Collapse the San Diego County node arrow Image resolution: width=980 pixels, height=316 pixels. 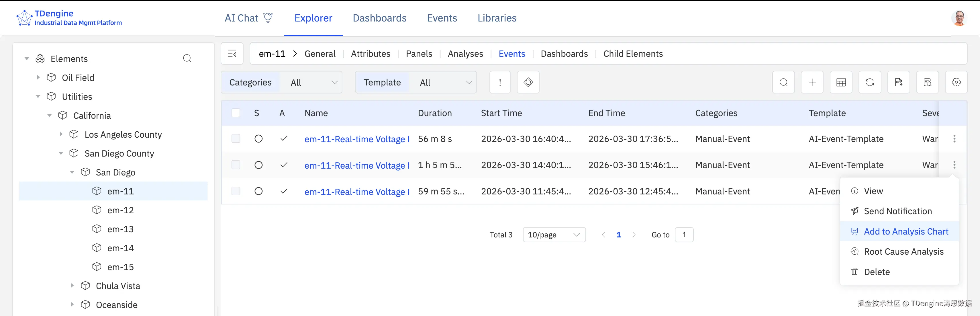61,153
